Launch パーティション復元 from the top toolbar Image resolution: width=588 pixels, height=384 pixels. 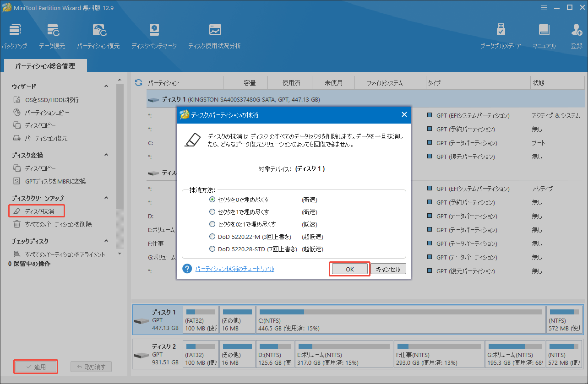coord(98,36)
